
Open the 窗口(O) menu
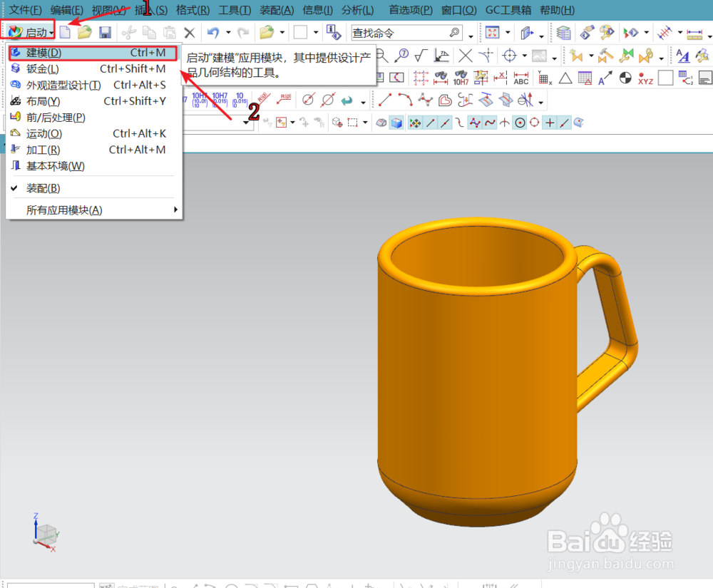pos(458,9)
